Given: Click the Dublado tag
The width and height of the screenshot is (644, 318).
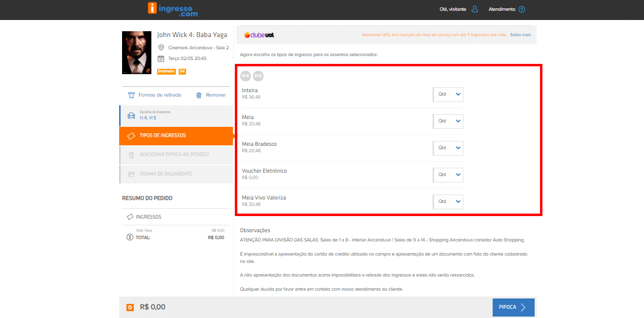Looking at the screenshot, I should pos(166,71).
